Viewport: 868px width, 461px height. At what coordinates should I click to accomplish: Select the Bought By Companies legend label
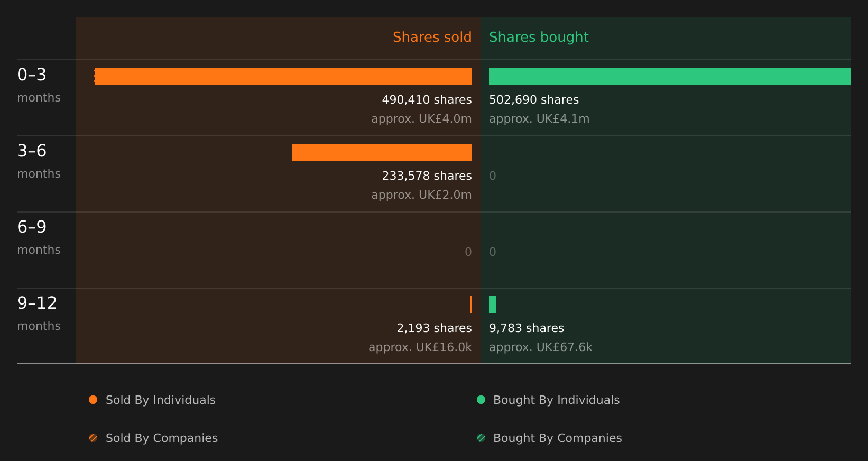(x=557, y=438)
